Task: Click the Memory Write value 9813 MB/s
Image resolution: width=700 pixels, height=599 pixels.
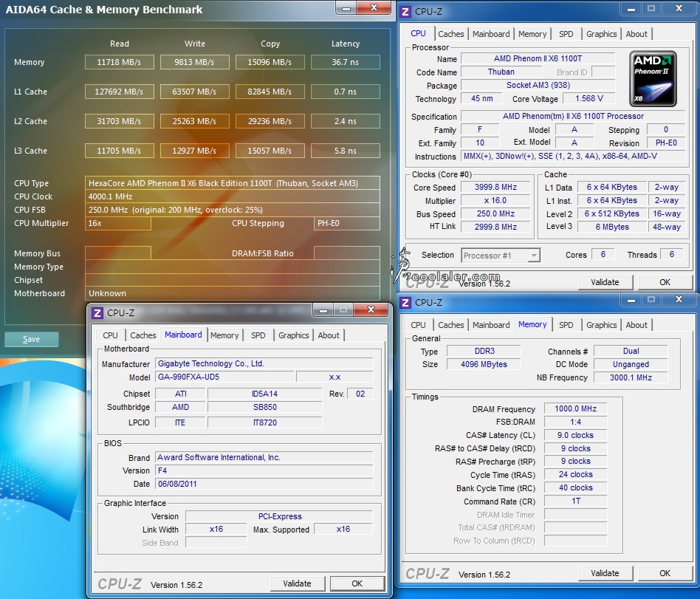Action: tap(195, 62)
